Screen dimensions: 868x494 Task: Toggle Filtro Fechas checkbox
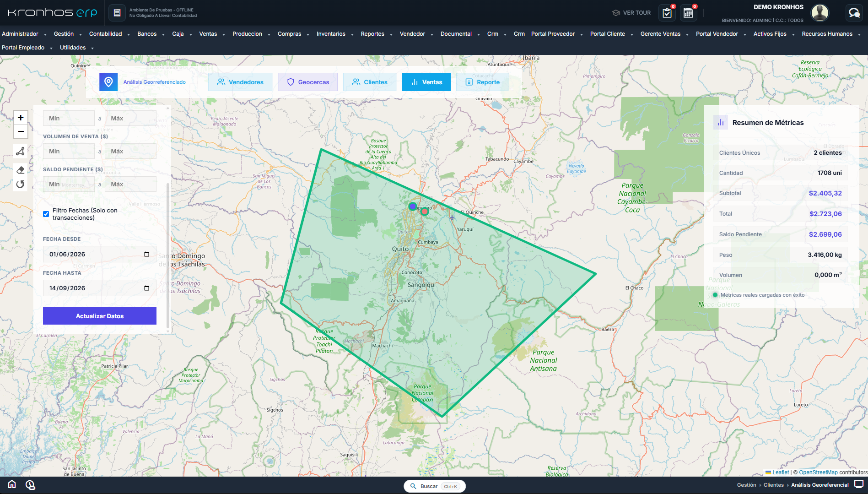point(46,214)
